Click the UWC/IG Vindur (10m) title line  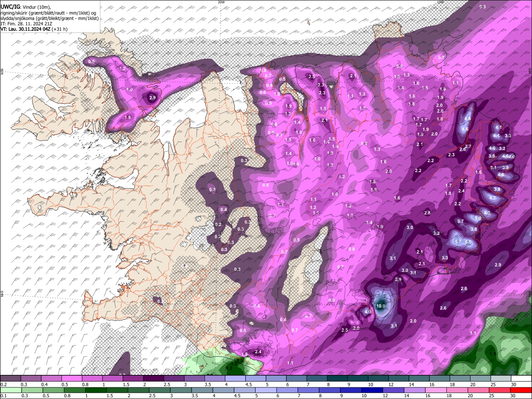26,7
